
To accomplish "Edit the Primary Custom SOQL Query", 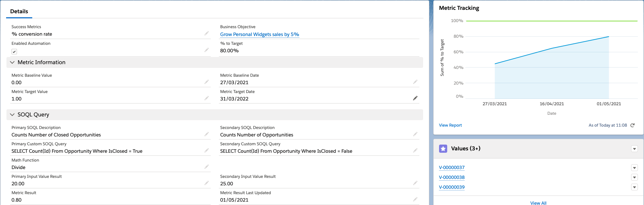I will coord(207,150).
